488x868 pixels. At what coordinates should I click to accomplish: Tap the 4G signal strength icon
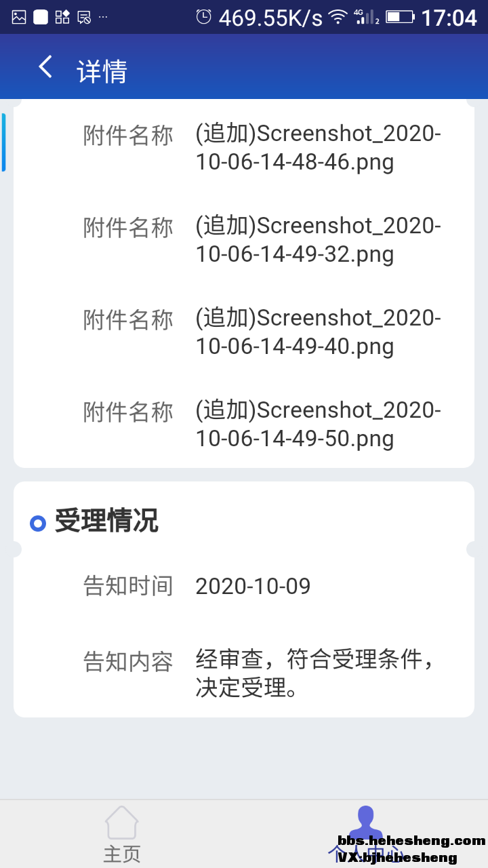click(367, 17)
